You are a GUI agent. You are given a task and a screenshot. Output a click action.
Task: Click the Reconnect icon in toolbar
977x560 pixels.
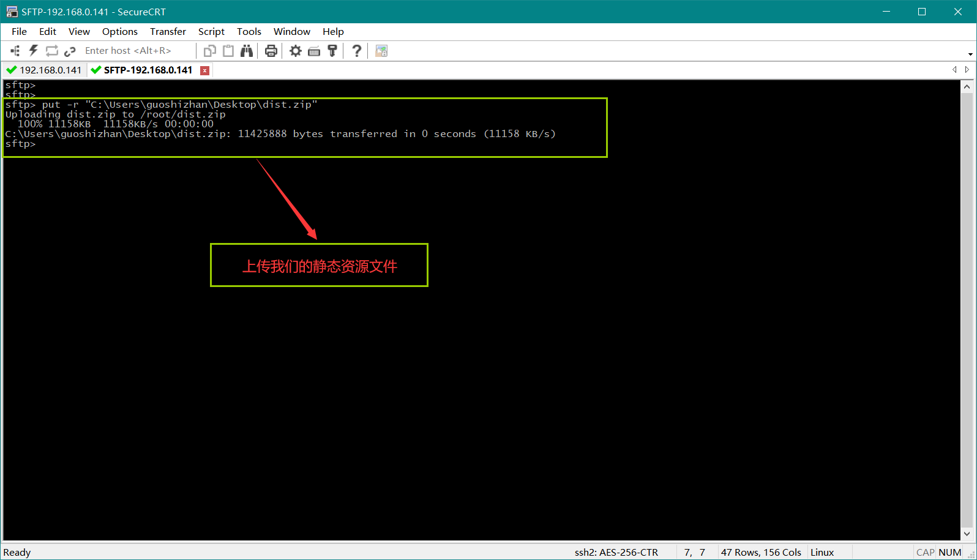[52, 51]
